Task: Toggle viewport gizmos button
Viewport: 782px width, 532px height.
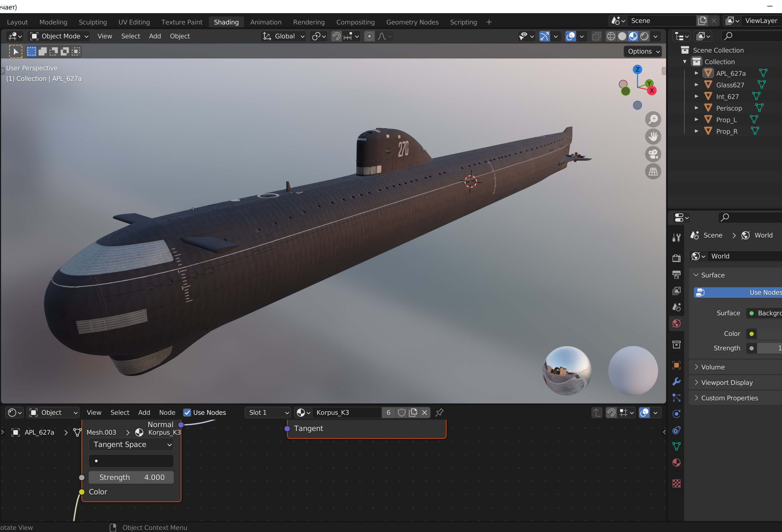Action: point(545,36)
